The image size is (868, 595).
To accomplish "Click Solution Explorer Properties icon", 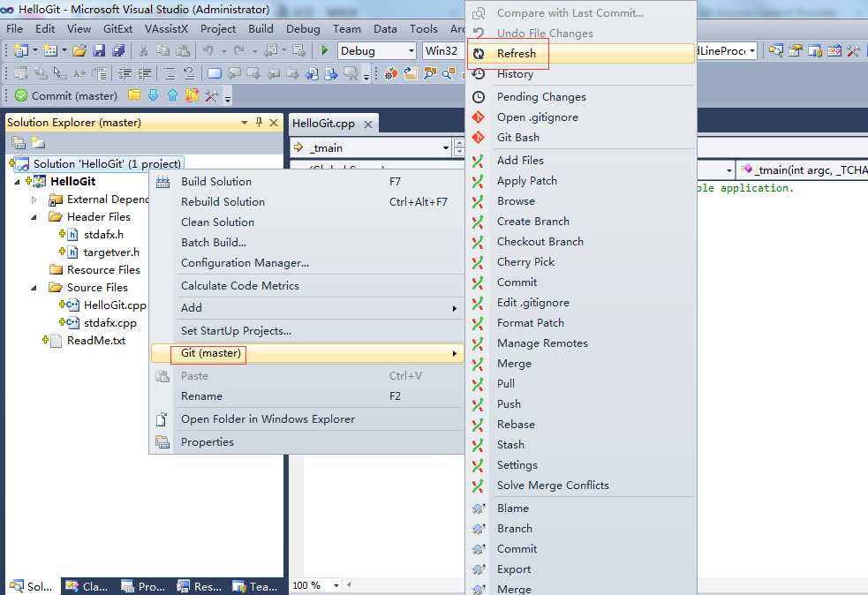I will coord(19,143).
